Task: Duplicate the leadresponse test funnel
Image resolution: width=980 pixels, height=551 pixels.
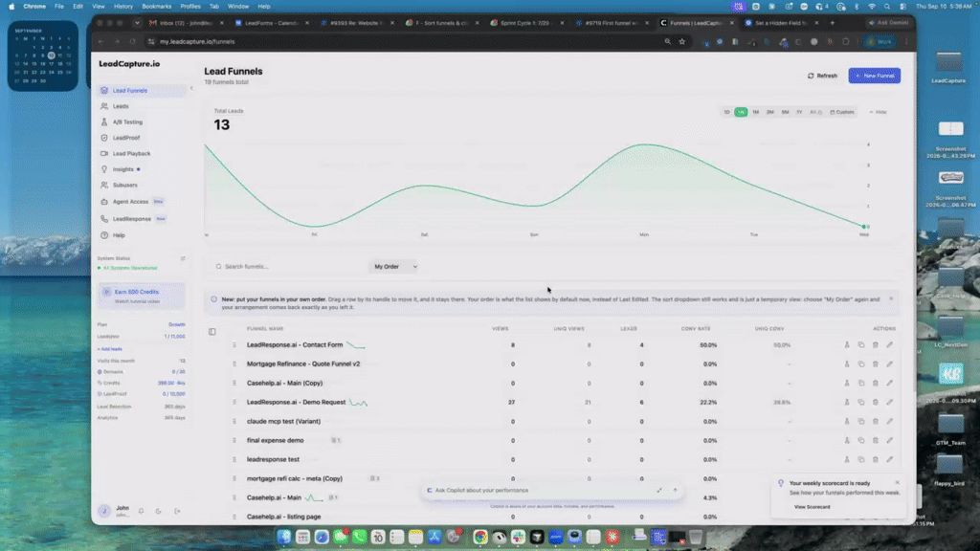Action: (x=861, y=460)
